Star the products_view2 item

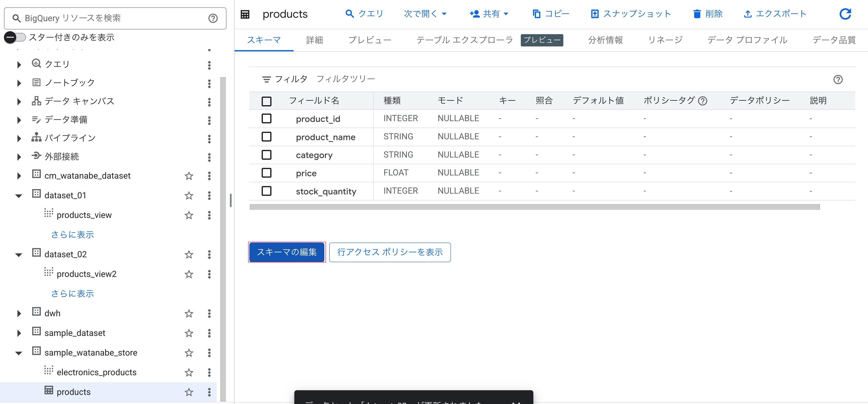(189, 274)
